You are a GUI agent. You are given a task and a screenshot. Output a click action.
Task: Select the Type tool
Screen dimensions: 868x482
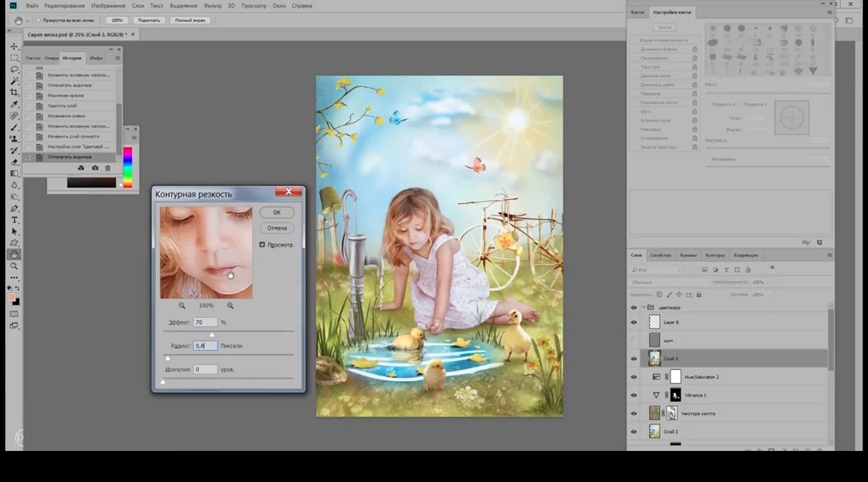pos(14,220)
